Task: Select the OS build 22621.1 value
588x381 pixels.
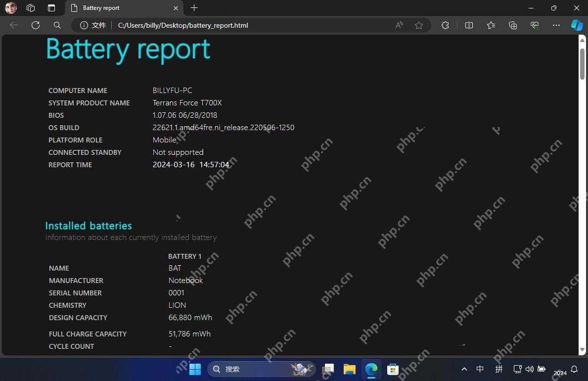Action: (223, 128)
